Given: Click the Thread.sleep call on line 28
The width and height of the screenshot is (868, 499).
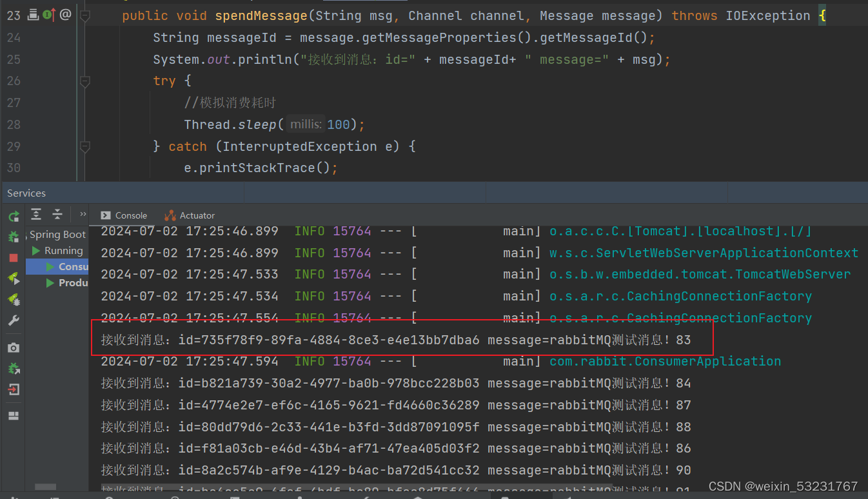Looking at the screenshot, I should point(230,124).
